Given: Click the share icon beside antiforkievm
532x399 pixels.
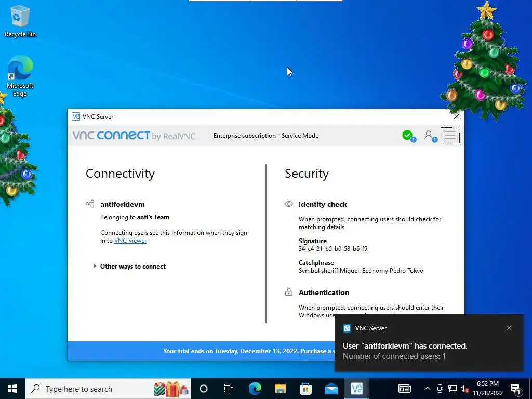Looking at the screenshot, I should pos(90,204).
